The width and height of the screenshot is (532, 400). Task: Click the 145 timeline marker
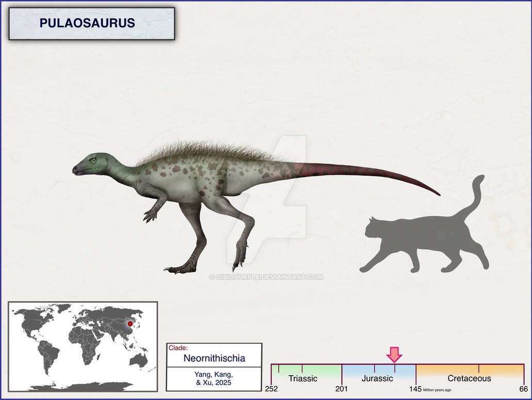[415, 389]
